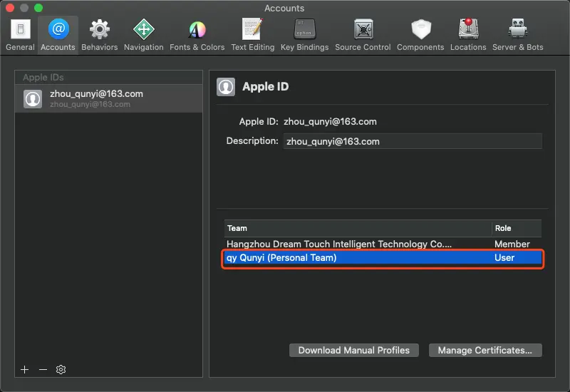
Task: Click the User role cell
Action: pos(504,258)
